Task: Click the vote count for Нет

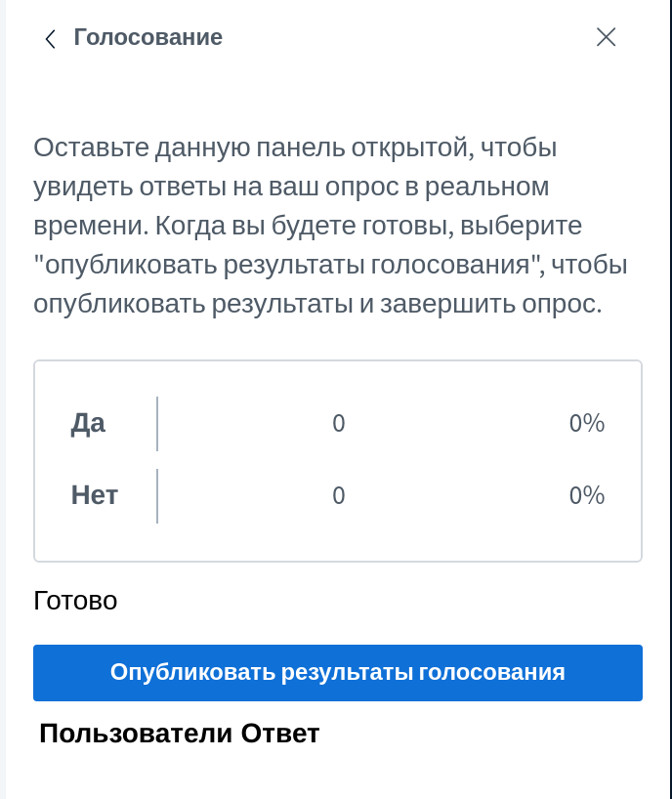Action: [339, 495]
